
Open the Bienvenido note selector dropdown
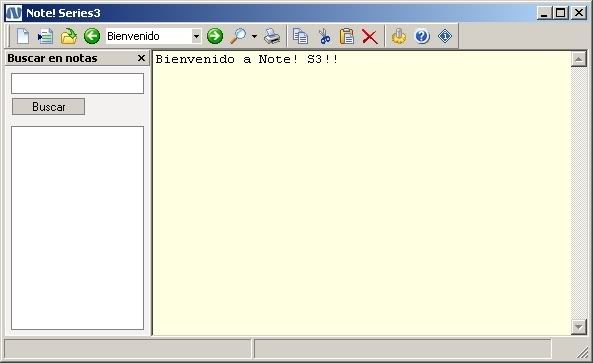click(x=196, y=36)
